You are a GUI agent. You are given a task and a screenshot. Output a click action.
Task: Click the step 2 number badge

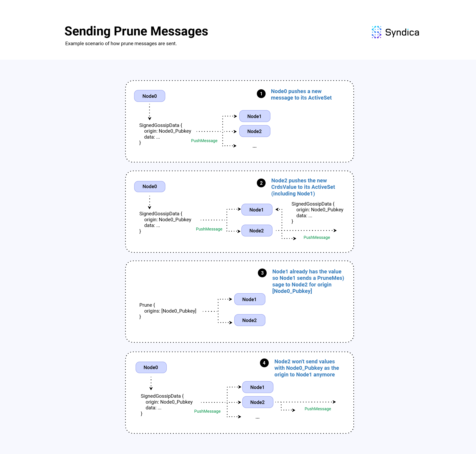(x=261, y=183)
